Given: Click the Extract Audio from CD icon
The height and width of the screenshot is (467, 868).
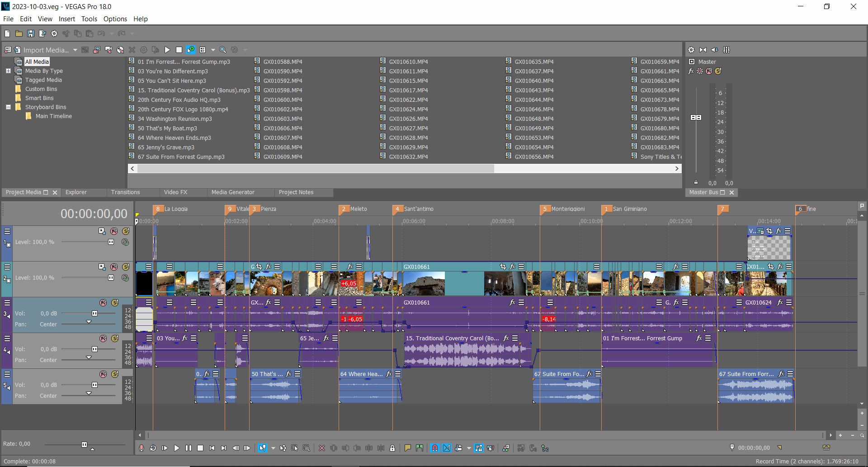Looking at the screenshot, I should coord(120,50).
